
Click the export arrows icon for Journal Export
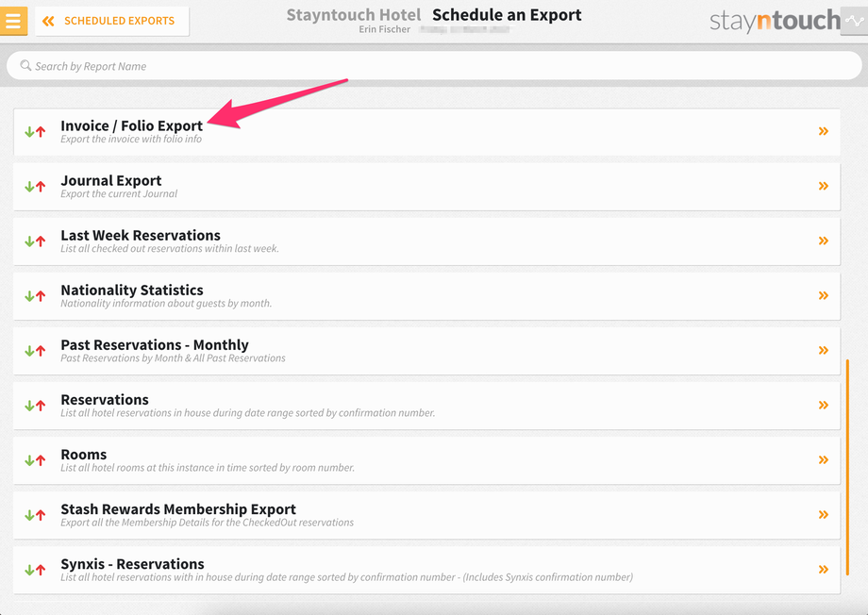click(35, 187)
